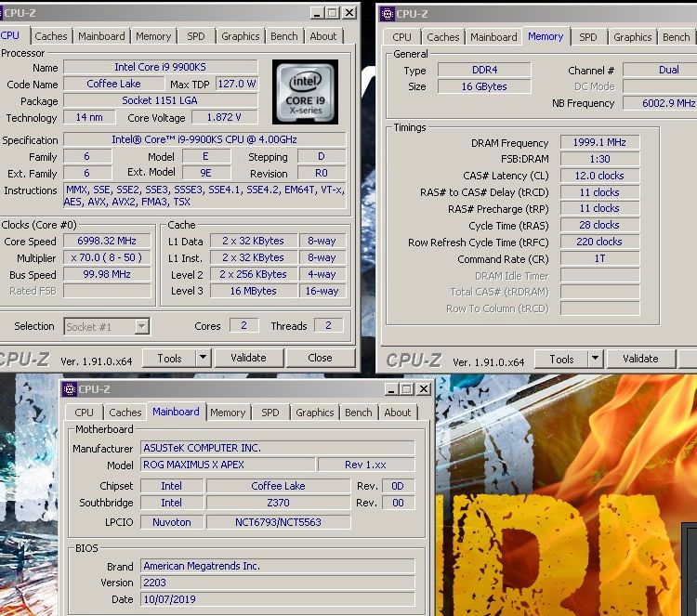
Task: Select the CPU tab in the Memory window
Action: click(401, 37)
